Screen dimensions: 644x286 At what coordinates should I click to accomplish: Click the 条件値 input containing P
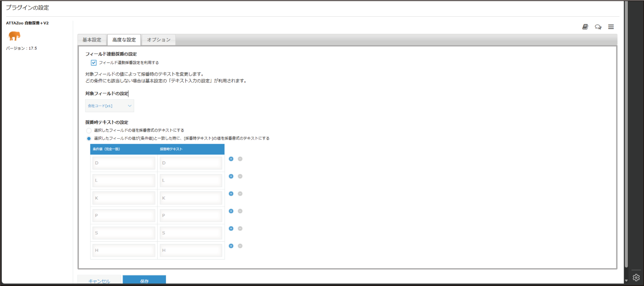[x=124, y=215]
